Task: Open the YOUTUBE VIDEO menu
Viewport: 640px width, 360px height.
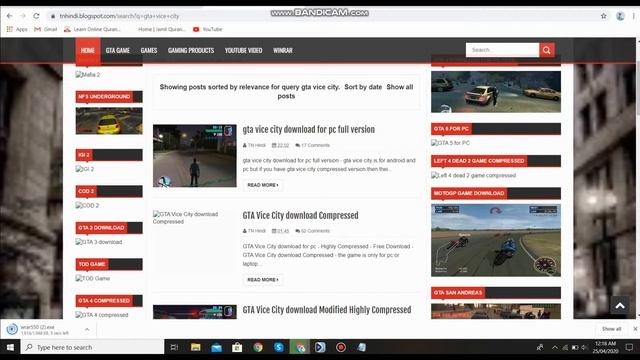Action: [x=243, y=50]
